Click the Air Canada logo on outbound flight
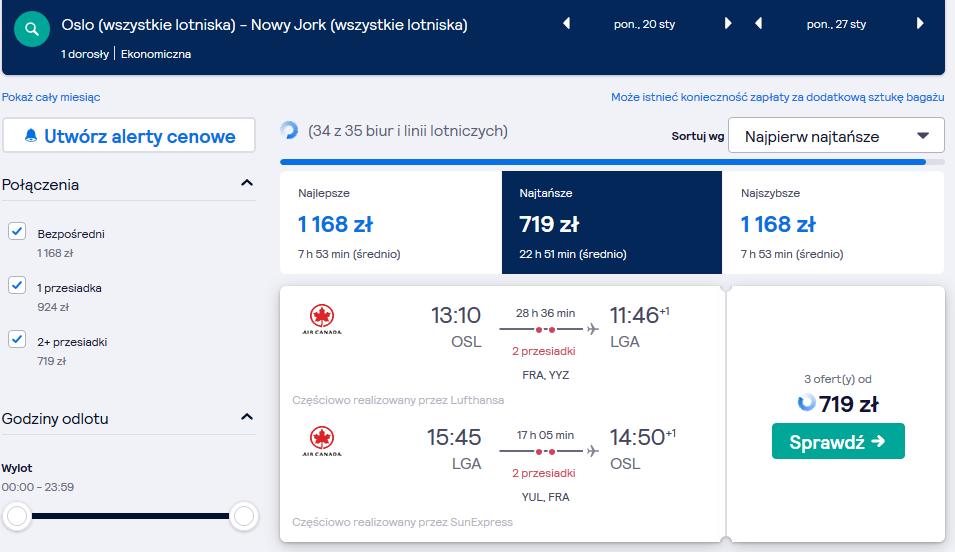Screen dimensions: 955x552 [x=322, y=320]
